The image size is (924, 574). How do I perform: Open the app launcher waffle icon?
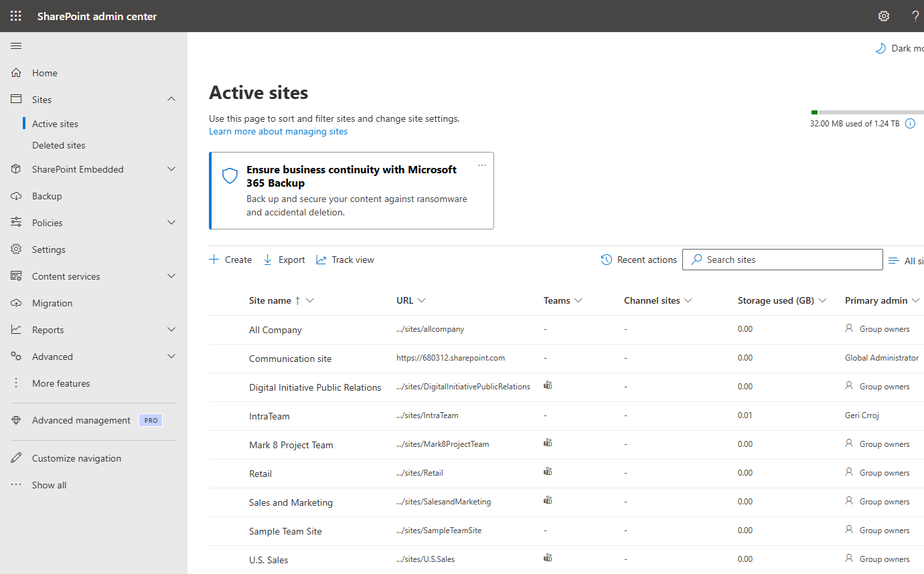[16, 16]
